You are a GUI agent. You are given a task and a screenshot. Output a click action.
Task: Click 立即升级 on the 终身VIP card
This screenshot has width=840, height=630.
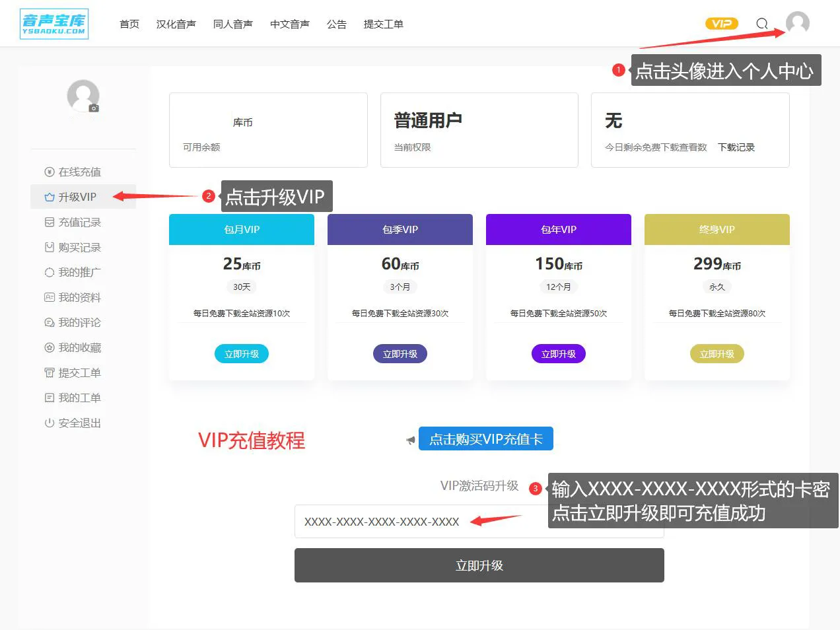717,353
